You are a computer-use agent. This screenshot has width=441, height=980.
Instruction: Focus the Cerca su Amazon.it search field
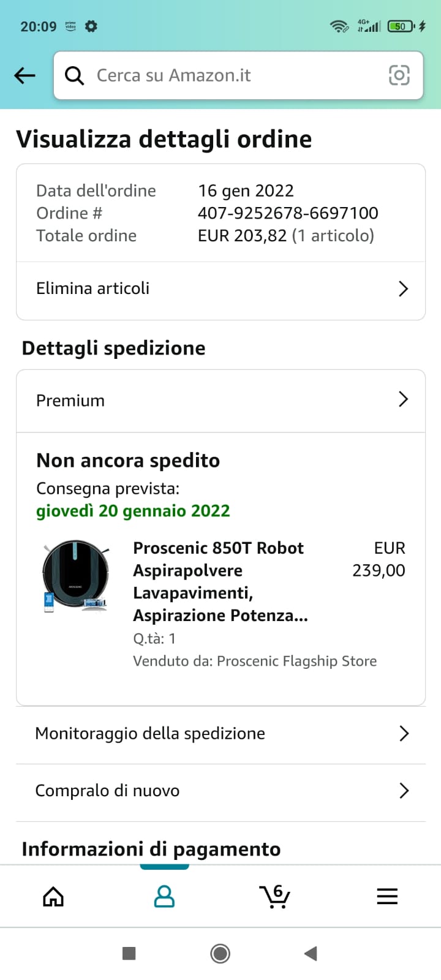(x=238, y=75)
